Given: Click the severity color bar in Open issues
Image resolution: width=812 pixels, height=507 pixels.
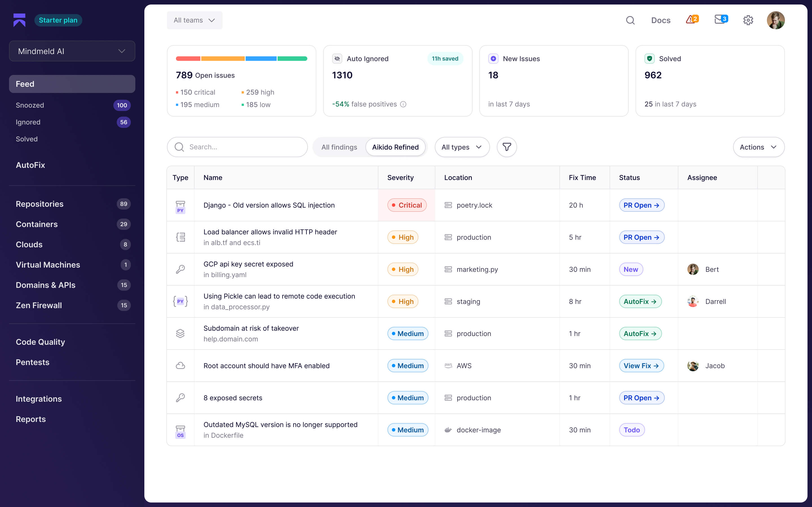Looking at the screenshot, I should click(241, 59).
